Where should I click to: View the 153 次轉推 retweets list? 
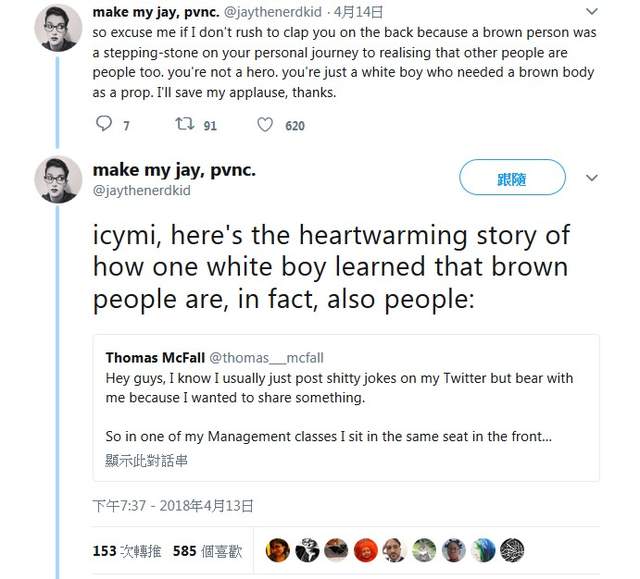[125, 550]
